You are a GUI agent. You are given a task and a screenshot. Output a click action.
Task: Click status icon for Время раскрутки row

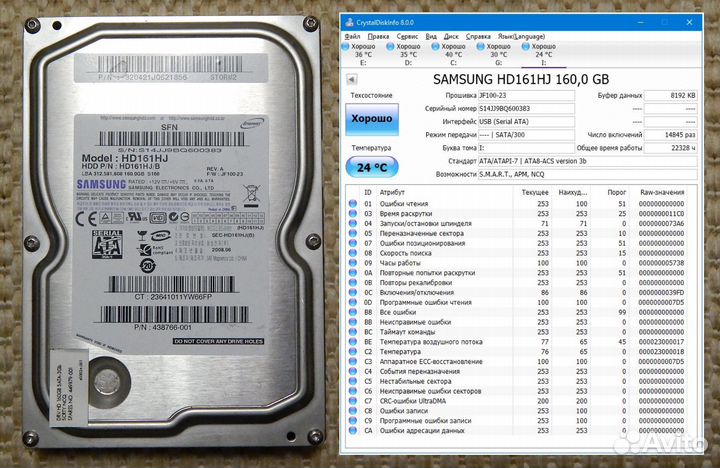point(353,214)
